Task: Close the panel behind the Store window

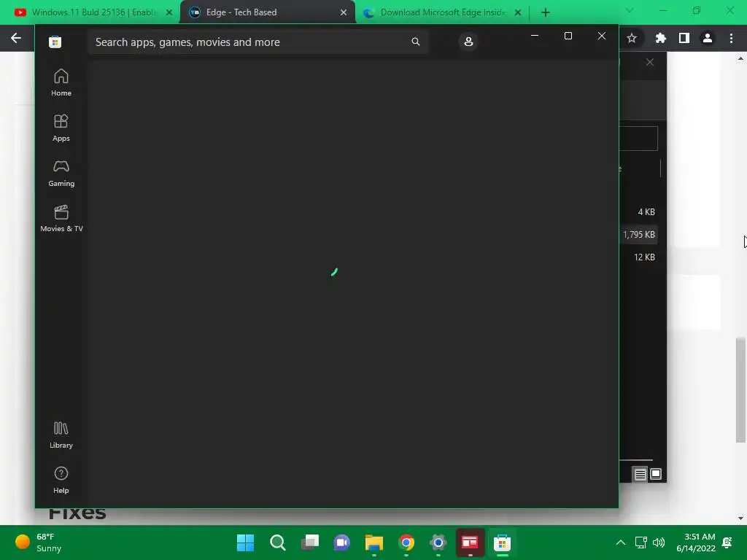Action: click(x=650, y=63)
